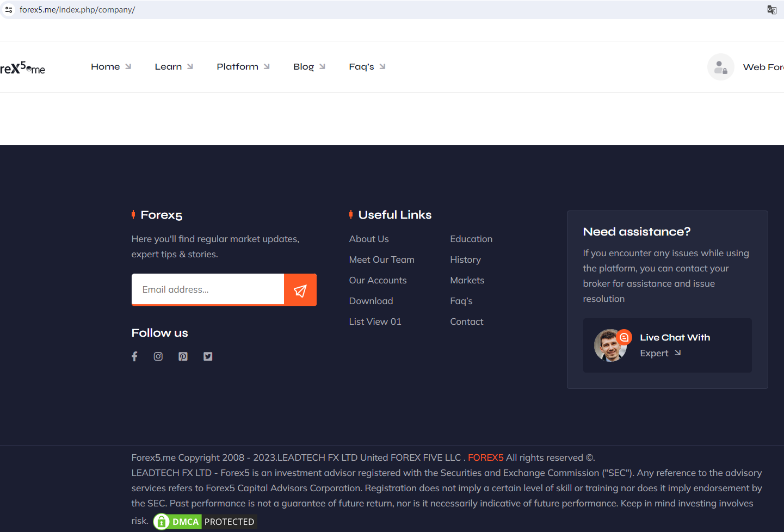784x532 pixels.
Task: Open the Home navigation item
Action: pyautogui.click(x=106, y=66)
